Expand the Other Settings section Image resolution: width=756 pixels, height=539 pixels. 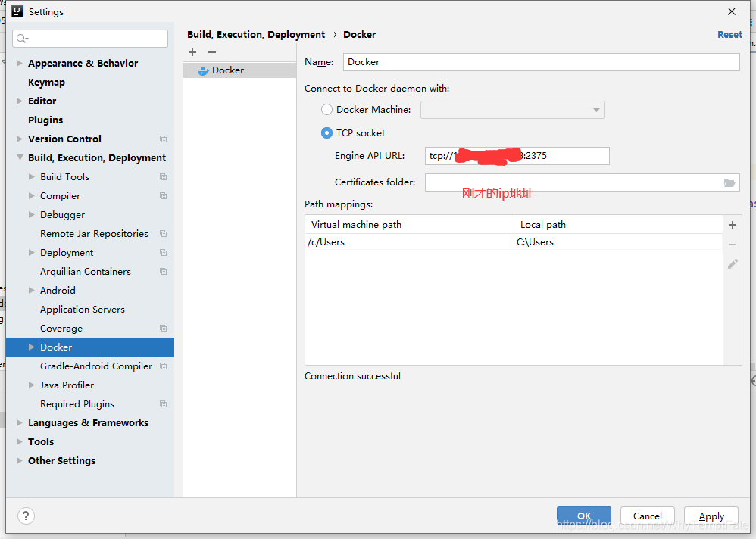[x=19, y=460]
